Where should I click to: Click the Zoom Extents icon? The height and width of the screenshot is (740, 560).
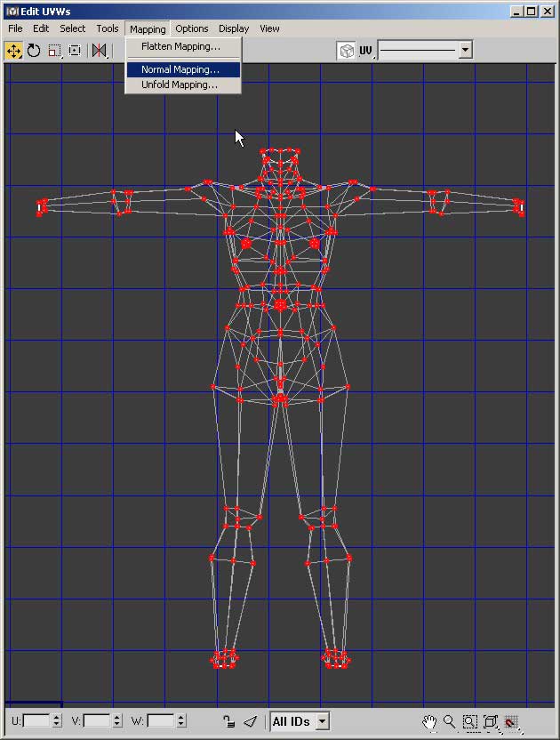coord(491,721)
